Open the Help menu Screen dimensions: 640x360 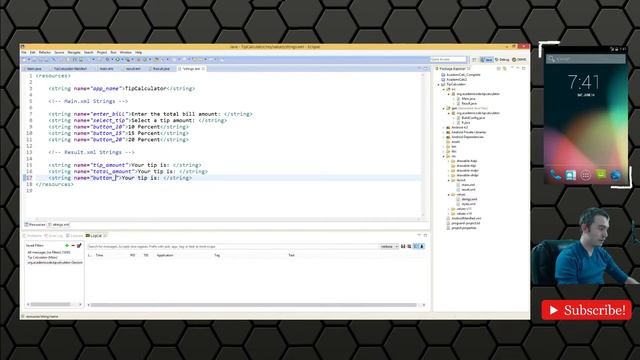[x=138, y=53]
